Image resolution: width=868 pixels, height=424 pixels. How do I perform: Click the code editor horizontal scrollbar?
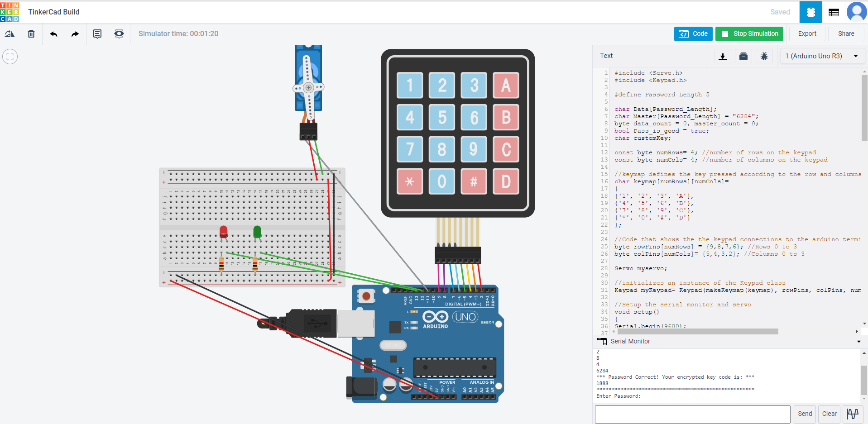tap(697, 332)
